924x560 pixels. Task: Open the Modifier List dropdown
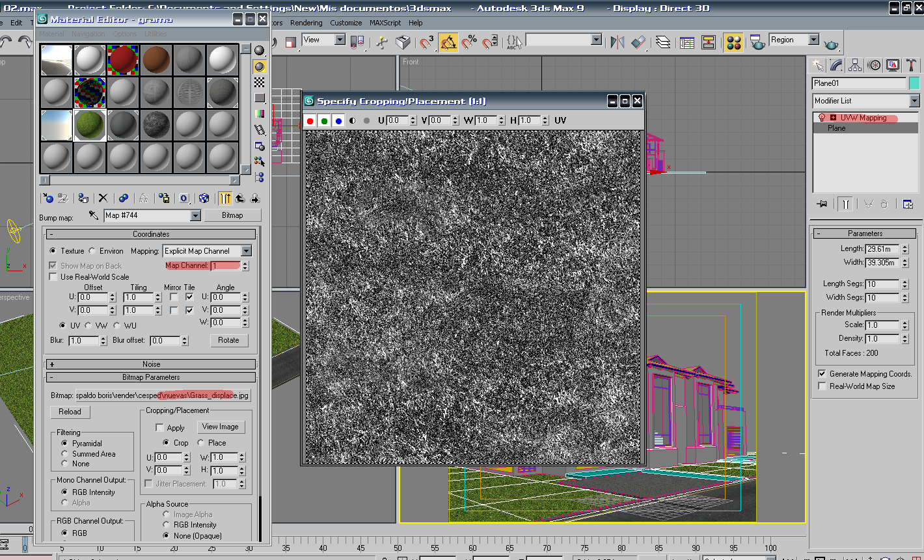tap(914, 101)
